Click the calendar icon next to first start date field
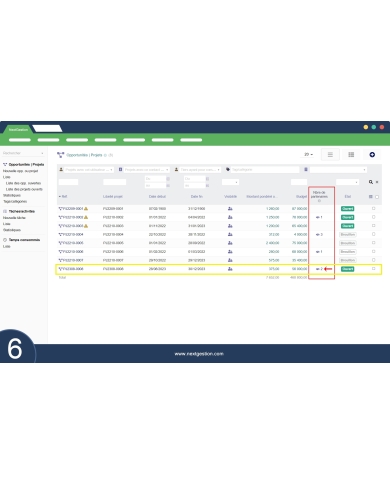The image size is (390, 484). [168, 179]
